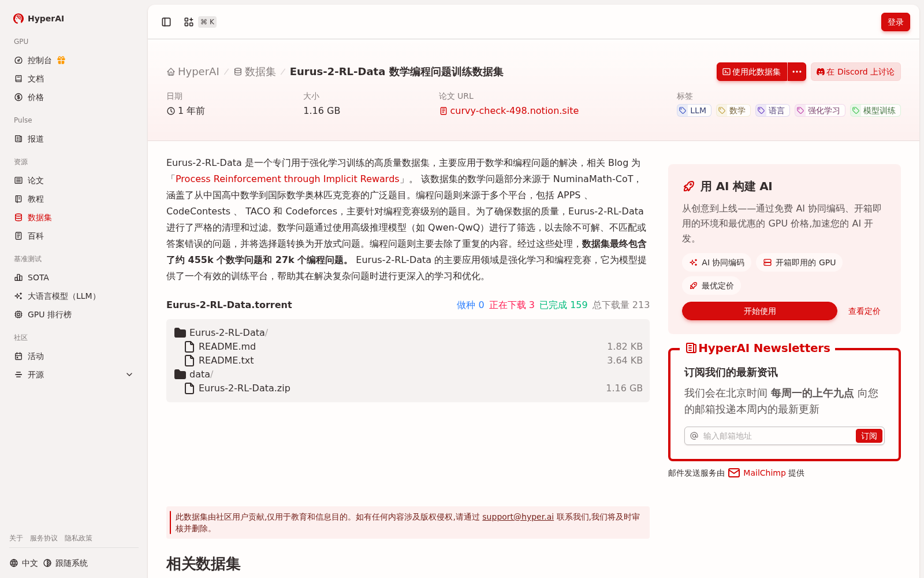
Task: Open the 跟随系统 theme selector
Action: 65,563
